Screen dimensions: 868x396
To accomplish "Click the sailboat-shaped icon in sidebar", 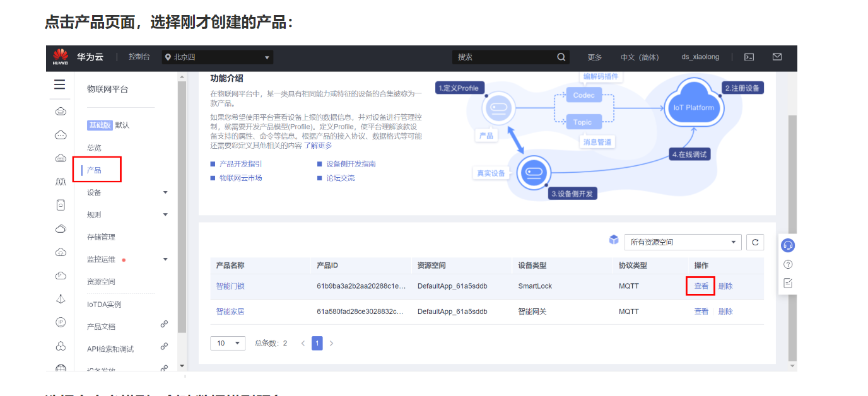I will click(61, 299).
